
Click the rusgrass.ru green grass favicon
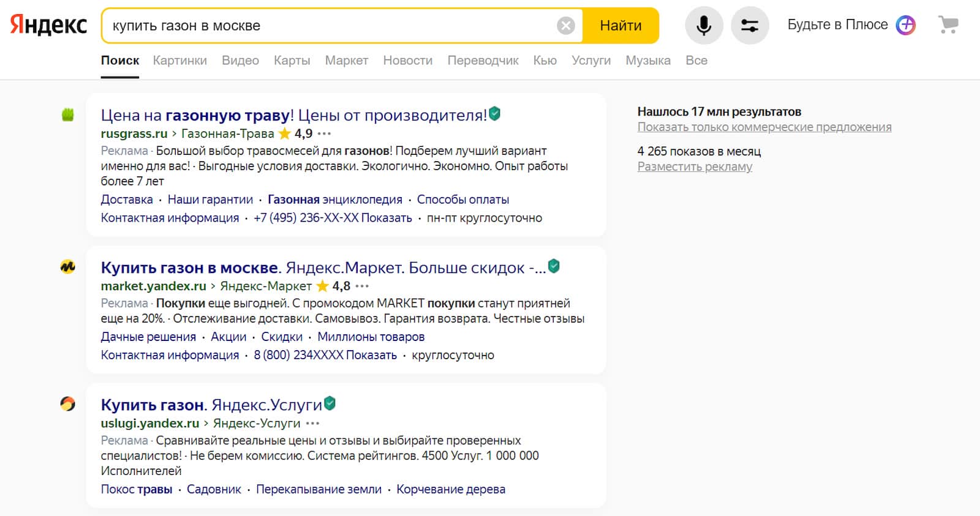68,114
